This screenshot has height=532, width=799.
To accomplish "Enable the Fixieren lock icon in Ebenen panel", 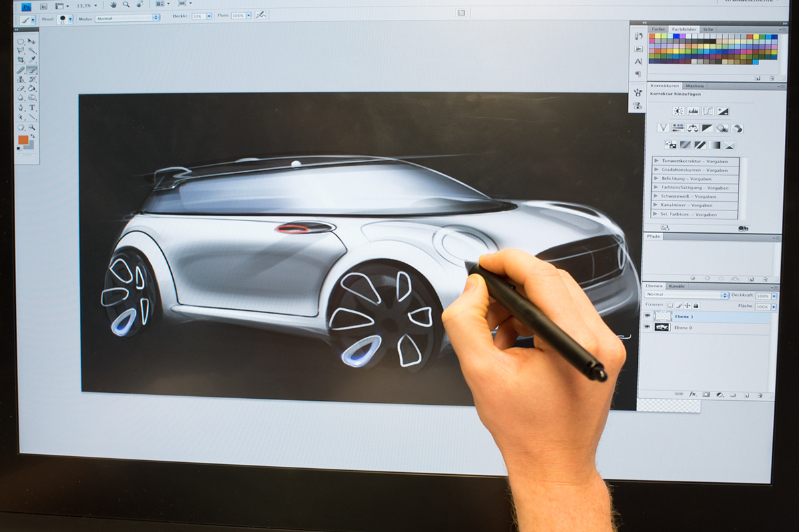I will coord(696,306).
